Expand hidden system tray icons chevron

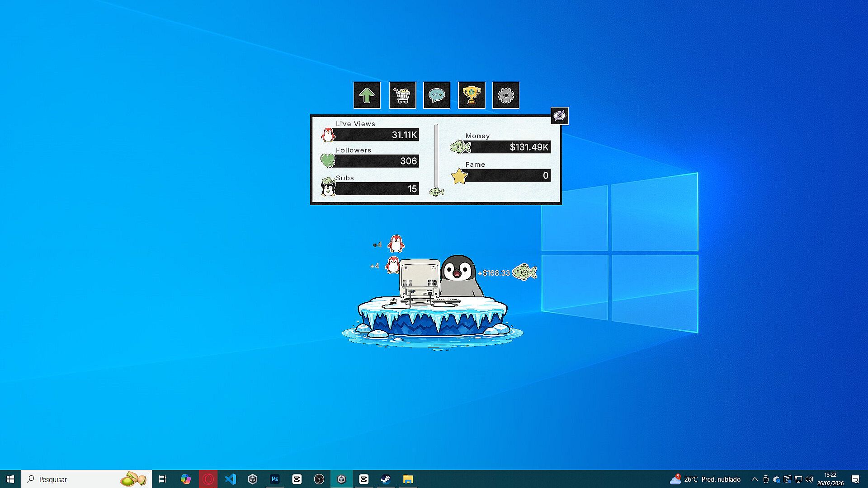(x=754, y=479)
